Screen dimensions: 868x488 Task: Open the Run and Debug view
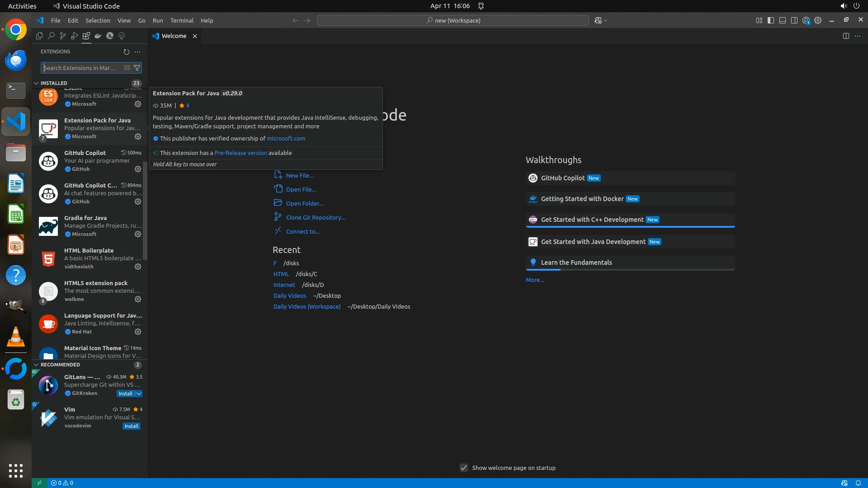click(x=75, y=36)
